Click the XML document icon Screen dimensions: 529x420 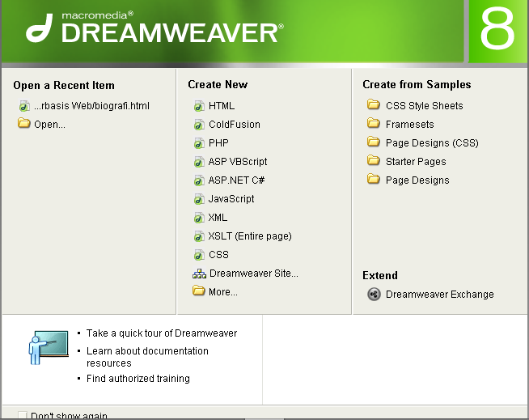(199, 218)
